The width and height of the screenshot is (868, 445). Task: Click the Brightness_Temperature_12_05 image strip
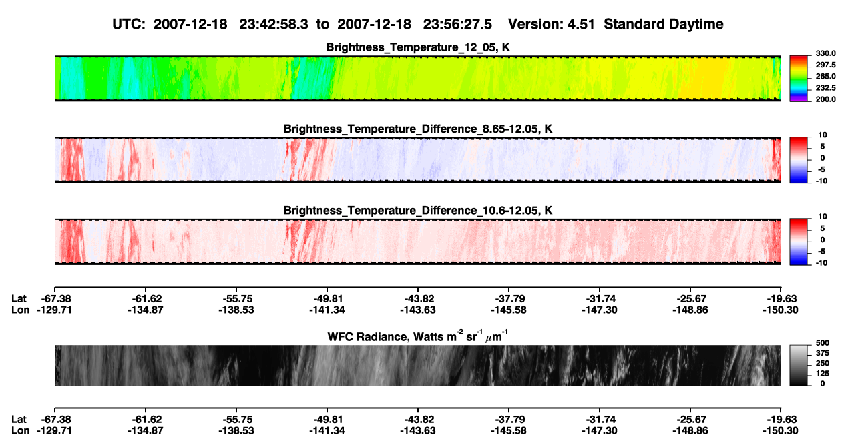417,79
